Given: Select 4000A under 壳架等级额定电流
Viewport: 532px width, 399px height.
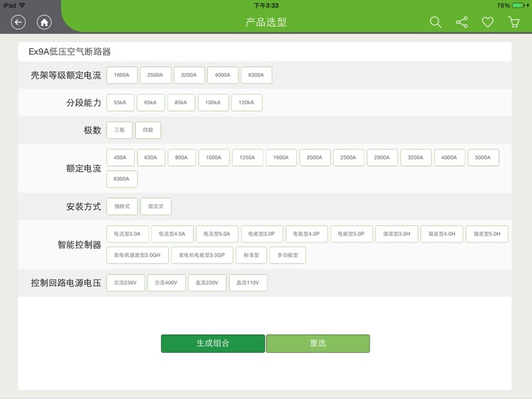Looking at the screenshot, I should click(223, 75).
